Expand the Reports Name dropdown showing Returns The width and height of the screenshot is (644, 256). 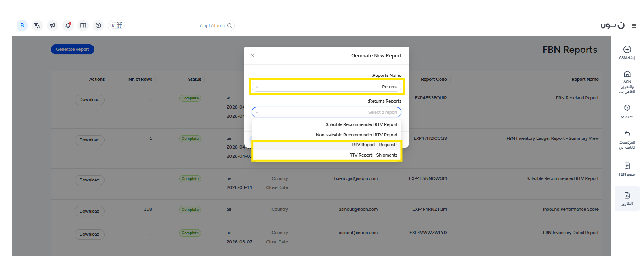[327, 87]
